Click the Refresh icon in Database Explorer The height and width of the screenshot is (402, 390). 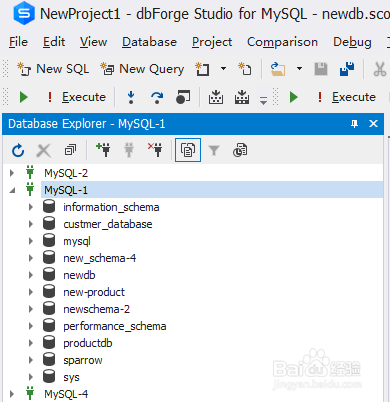click(18, 150)
